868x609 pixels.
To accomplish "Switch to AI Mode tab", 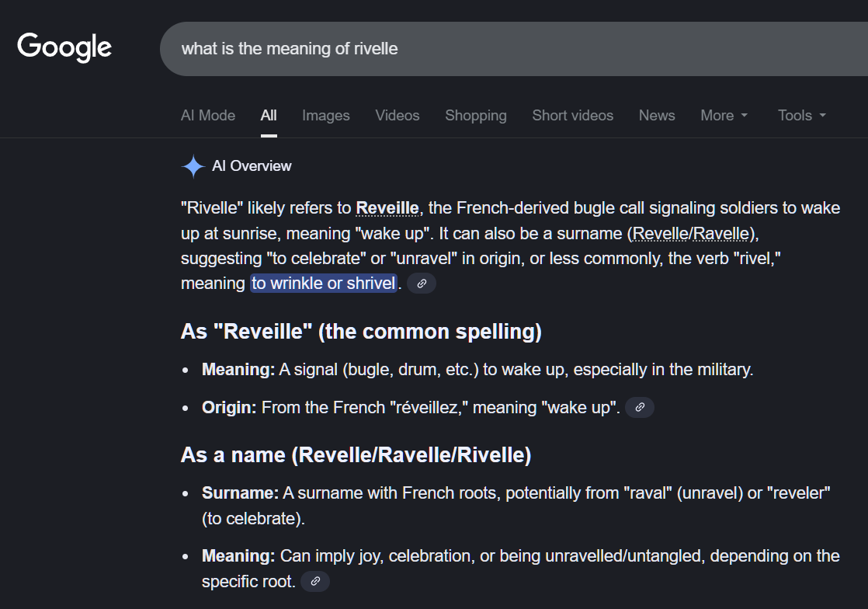I will click(x=208, y=115).
